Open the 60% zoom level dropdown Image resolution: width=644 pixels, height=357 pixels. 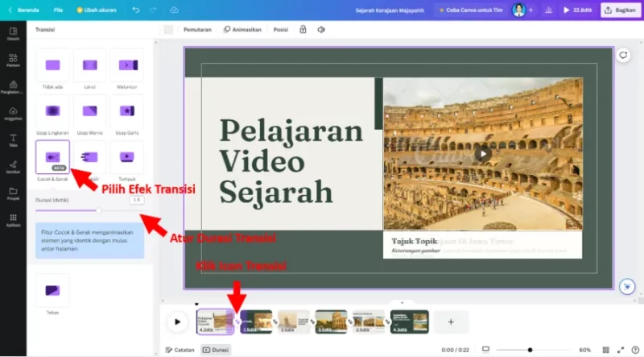click(585, 350)
